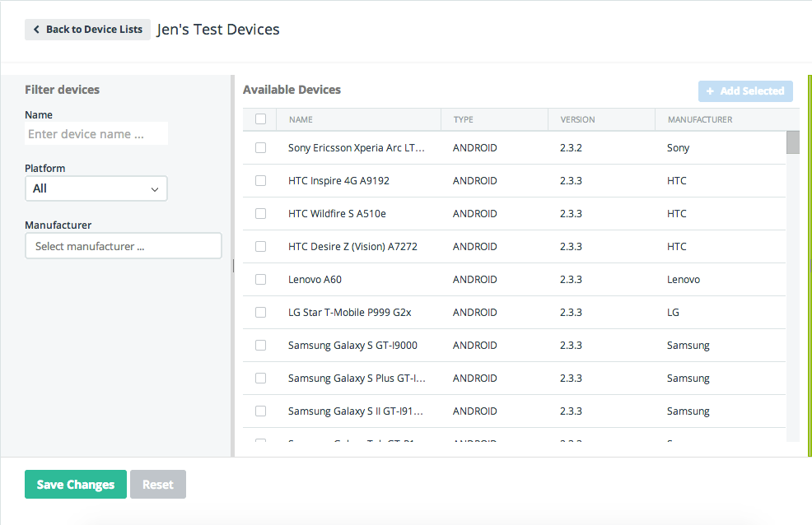Screen dimensions: 812x525
Task: Save changes to the device list
Action: tap(76, 485)
